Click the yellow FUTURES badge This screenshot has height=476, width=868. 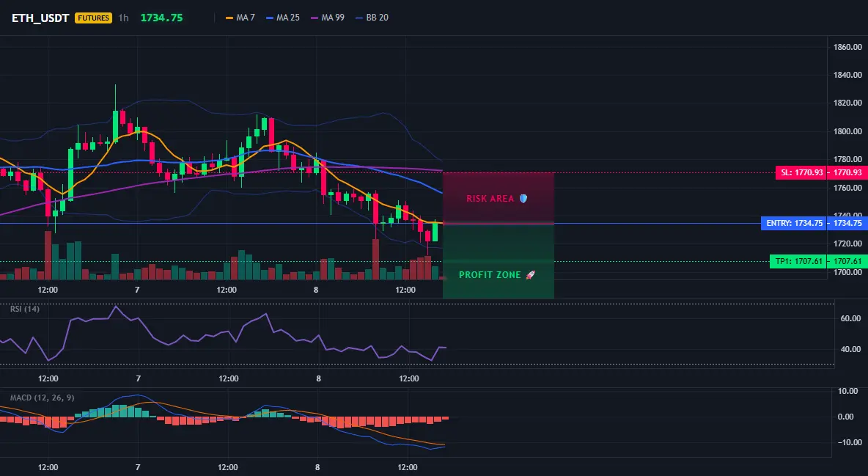pos(94,18)
